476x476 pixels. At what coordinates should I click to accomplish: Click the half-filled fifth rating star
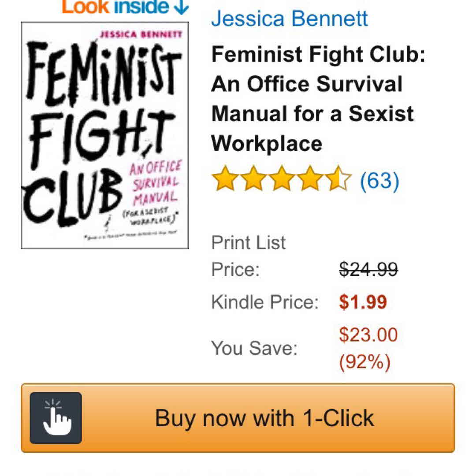point(339,180)
